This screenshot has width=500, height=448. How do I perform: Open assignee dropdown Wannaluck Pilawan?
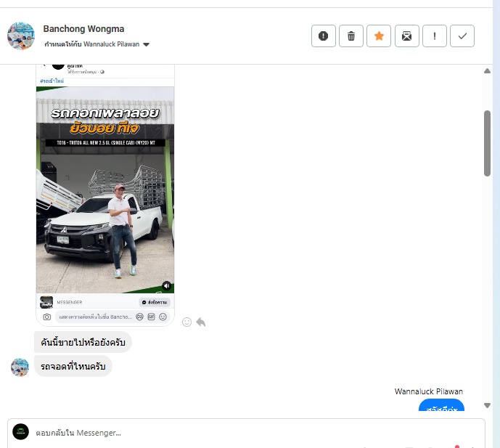[x=97, y=44]
